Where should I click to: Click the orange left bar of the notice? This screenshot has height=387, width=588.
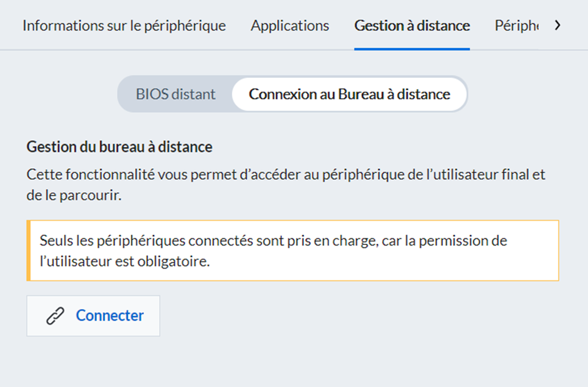[x=29, y=250]
